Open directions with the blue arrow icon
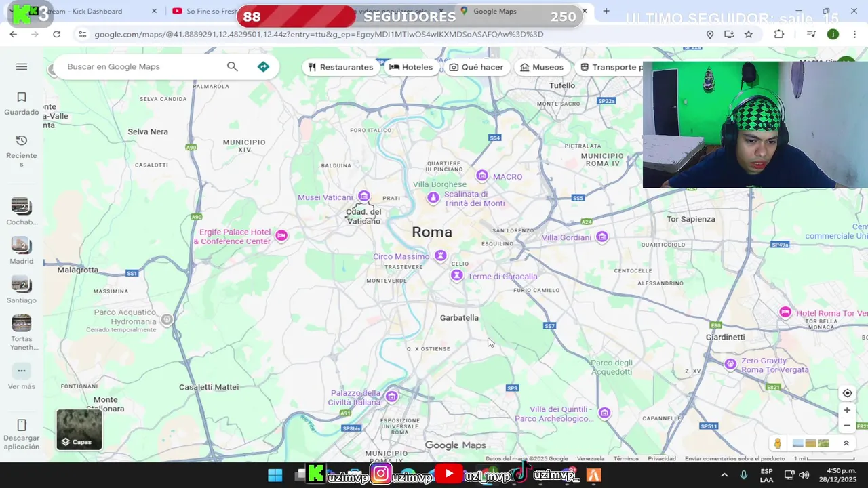This screenshot has height=488, width=868. (x=263, y=66)
